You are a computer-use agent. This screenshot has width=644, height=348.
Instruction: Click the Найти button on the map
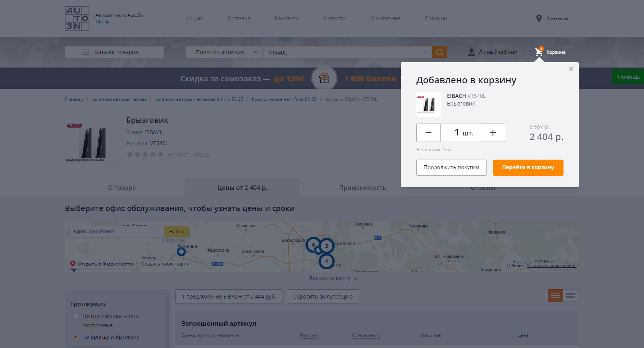click(177, 231)
